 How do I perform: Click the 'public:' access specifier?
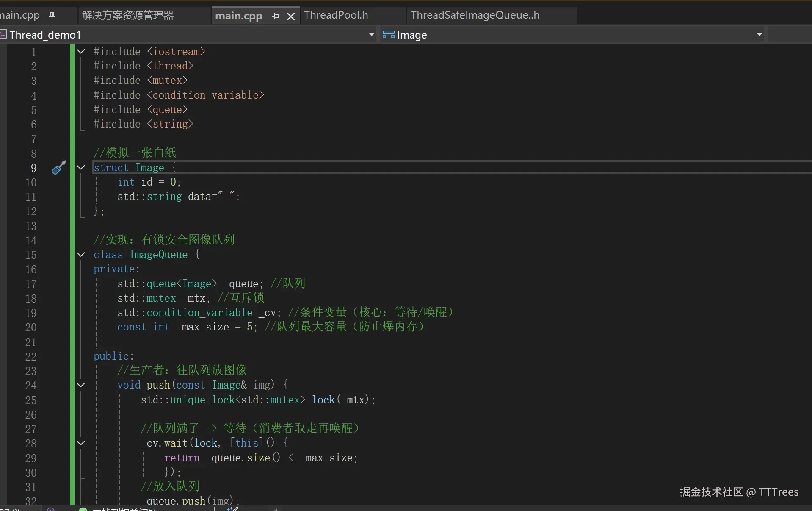pos(114,356)
